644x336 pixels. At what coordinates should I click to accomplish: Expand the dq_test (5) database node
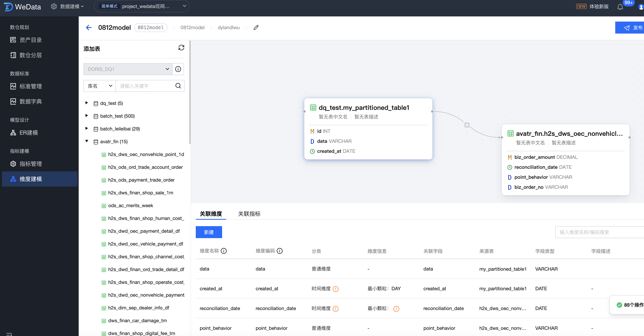click(x=86, y=103)
